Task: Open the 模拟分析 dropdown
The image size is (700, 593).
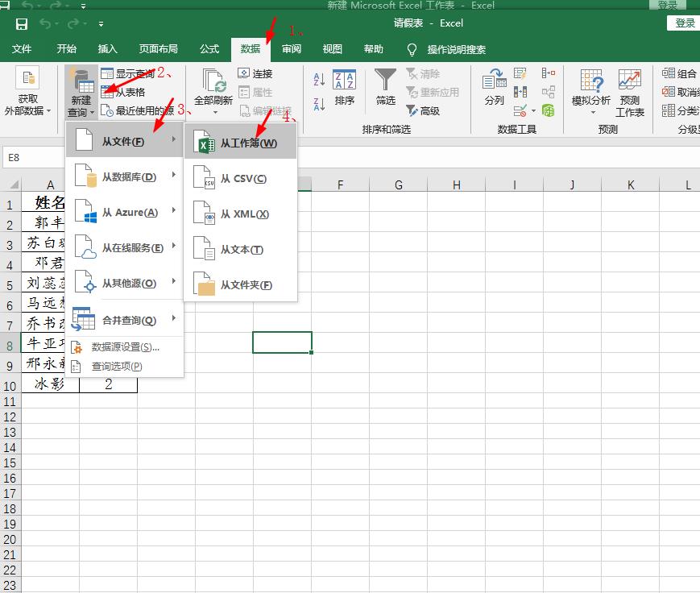Action: (x=591, y=93)
